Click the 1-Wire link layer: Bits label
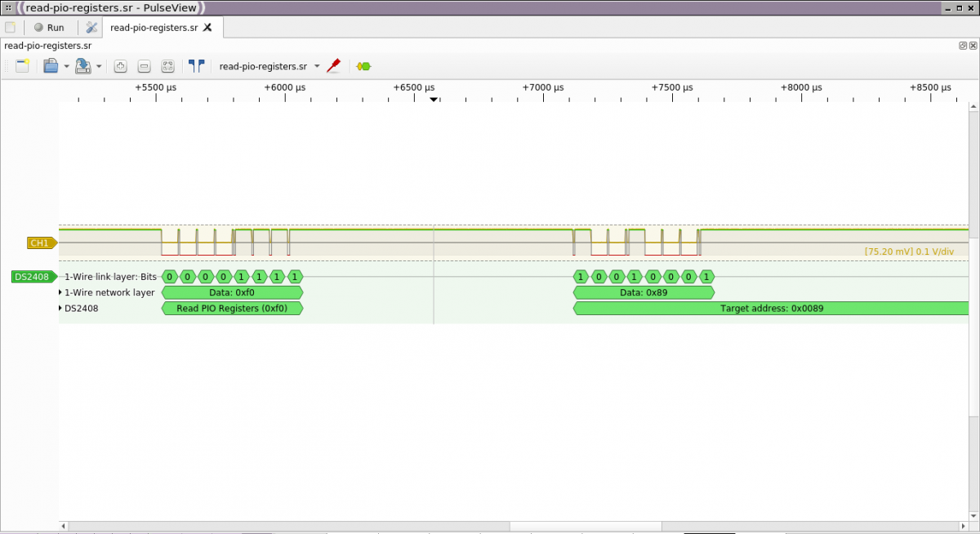 coord(110,277)
